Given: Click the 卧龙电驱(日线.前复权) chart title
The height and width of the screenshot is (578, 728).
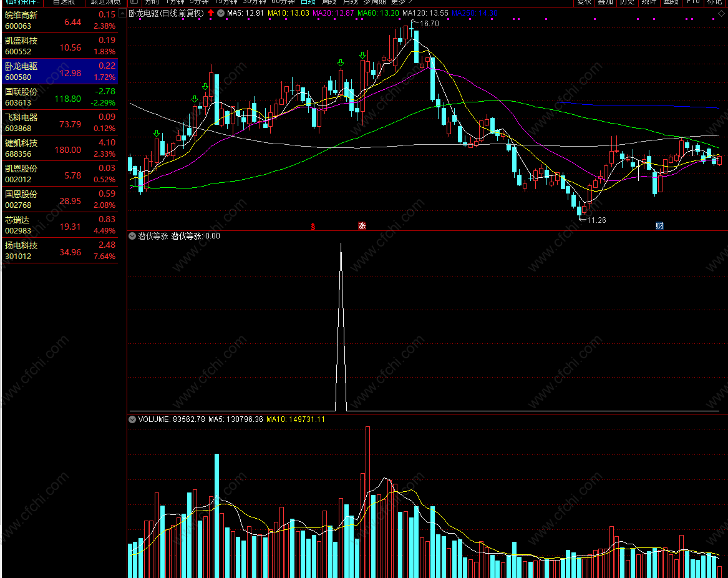Looking at the screenshot, I should tap(166, 13).
